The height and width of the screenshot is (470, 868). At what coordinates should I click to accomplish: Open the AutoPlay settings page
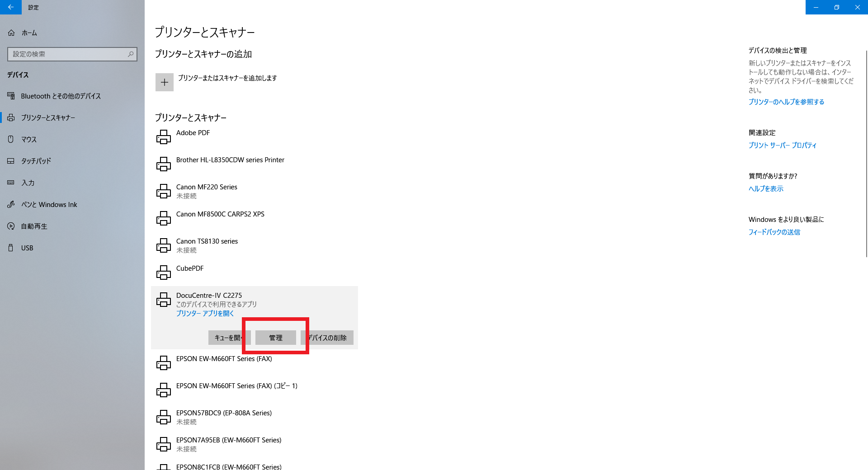[x=34, y=226]
